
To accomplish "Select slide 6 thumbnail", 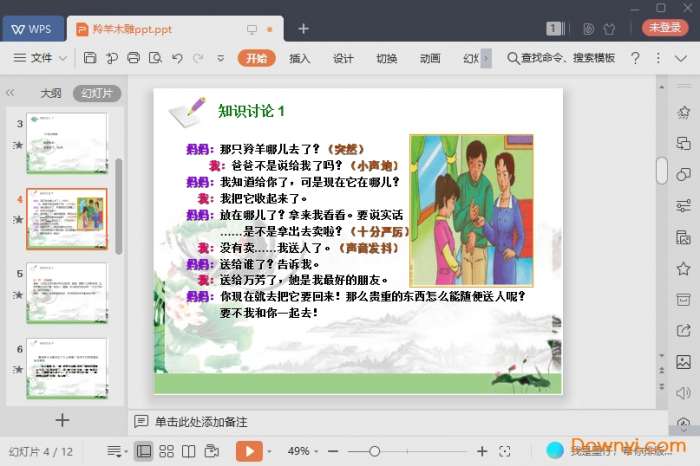I will [x=67, y=368].
